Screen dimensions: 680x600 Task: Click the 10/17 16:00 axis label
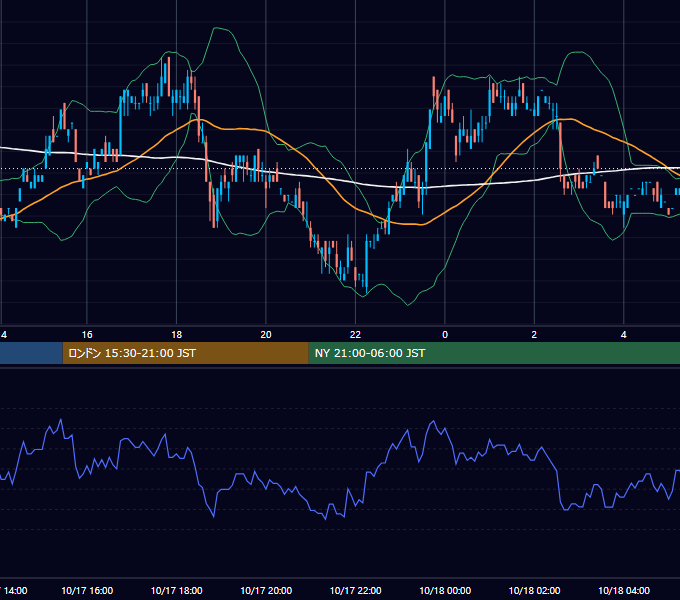point(87,590)
